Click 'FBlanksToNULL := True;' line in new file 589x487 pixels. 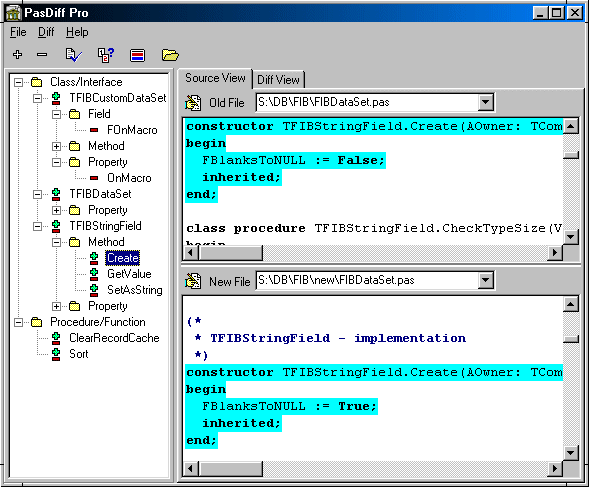289,407
